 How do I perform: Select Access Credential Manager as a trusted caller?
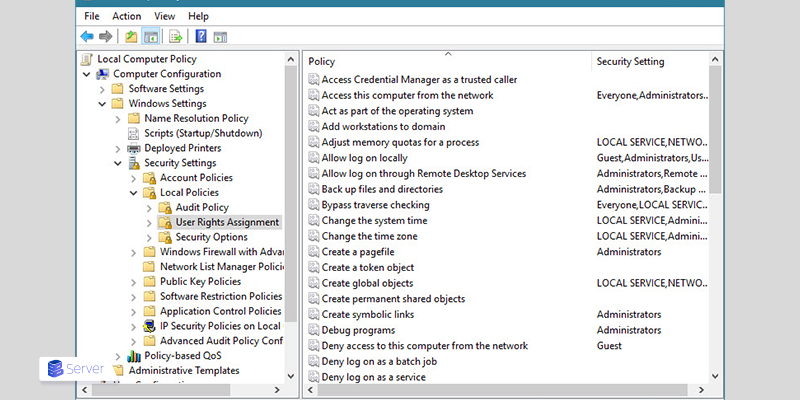419,80
